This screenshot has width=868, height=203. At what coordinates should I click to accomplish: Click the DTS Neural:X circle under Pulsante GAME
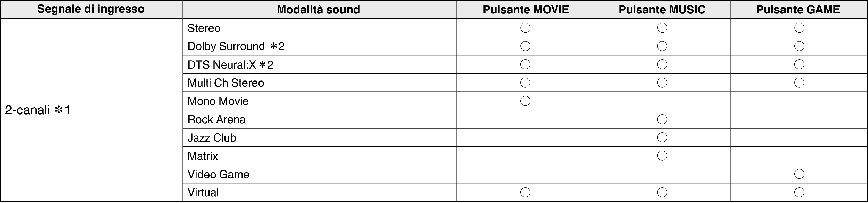[799, 64]
